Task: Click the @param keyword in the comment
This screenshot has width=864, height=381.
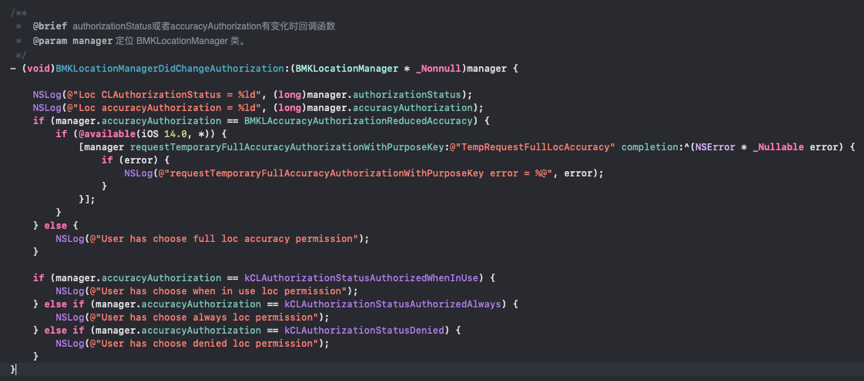Action: (x=50, y=41)
